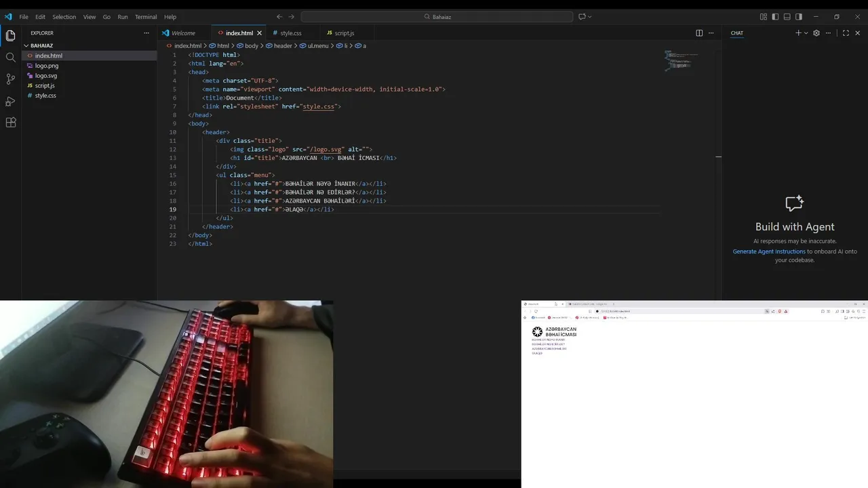Open the Selection menu
868x488 pixels.
(x=64, y=16)
